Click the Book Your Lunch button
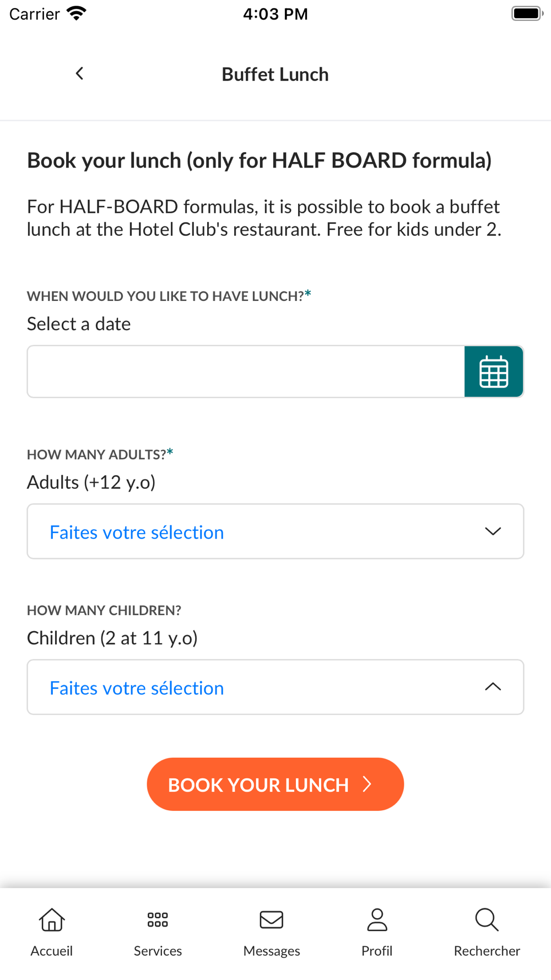Viewport: 551px width, 980px height. tap(275, 784)
